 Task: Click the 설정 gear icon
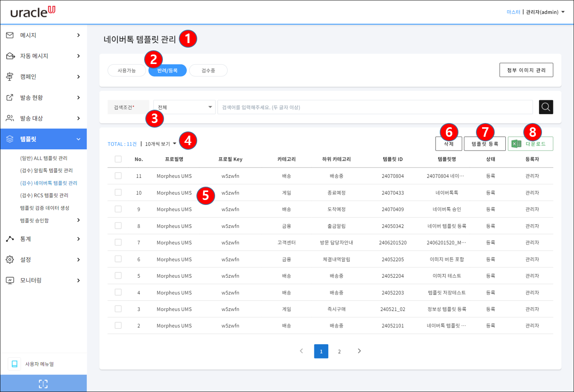click(10, 259)
